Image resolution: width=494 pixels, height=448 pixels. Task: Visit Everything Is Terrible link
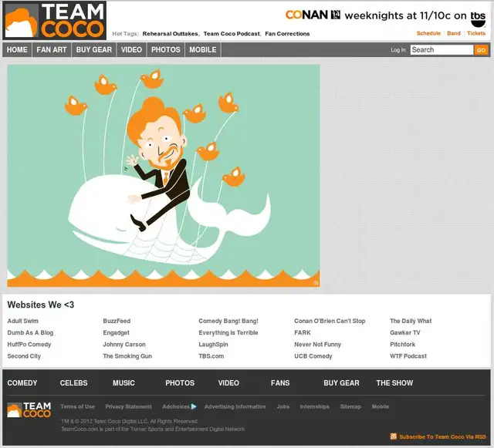228,332
